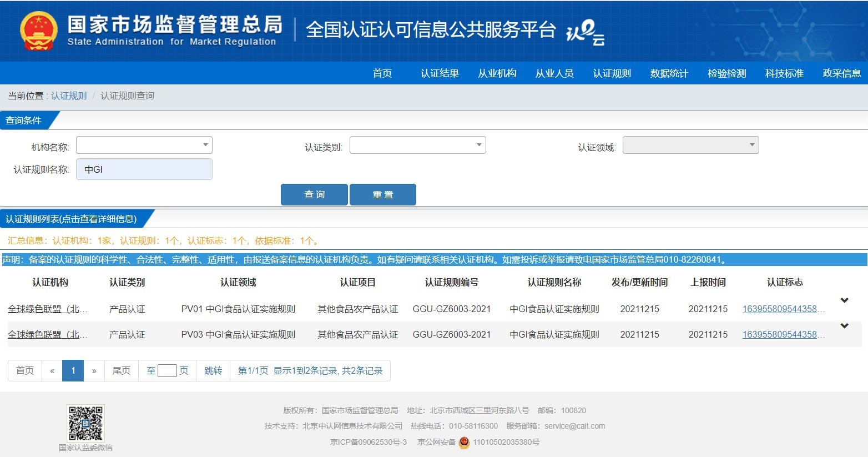Click the WeChat QR code image

[85, 423]
